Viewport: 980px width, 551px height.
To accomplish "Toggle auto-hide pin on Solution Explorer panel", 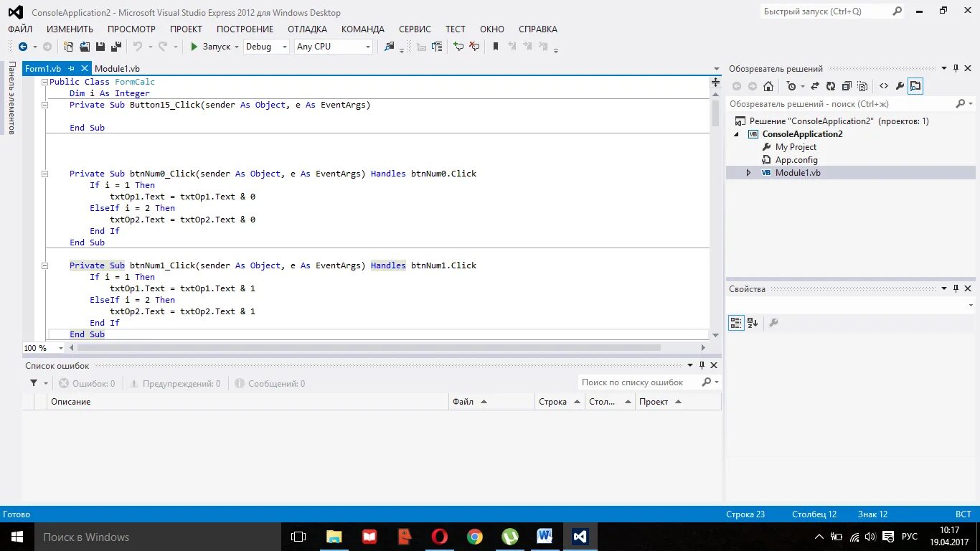I will point(956,69).
